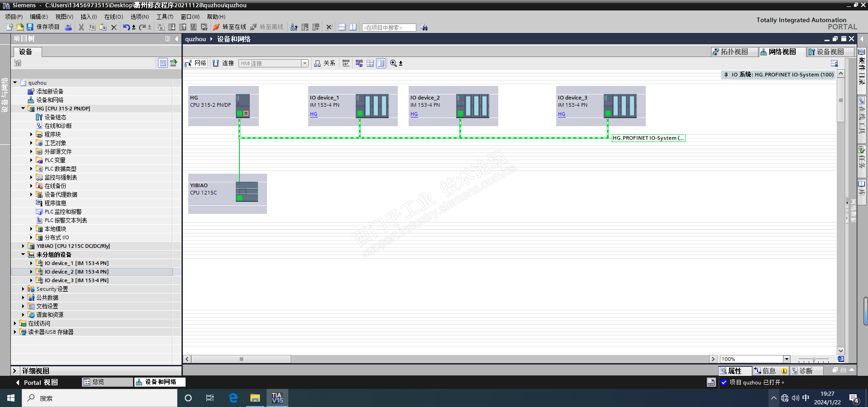Click the cut scissors icon

[81, 27]
